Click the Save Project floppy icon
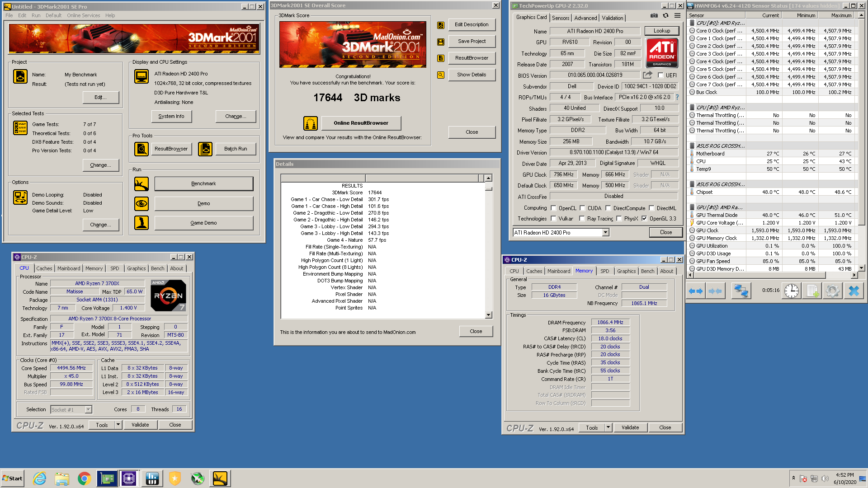Screen dimensions: 868x488 tap(440, 42)
